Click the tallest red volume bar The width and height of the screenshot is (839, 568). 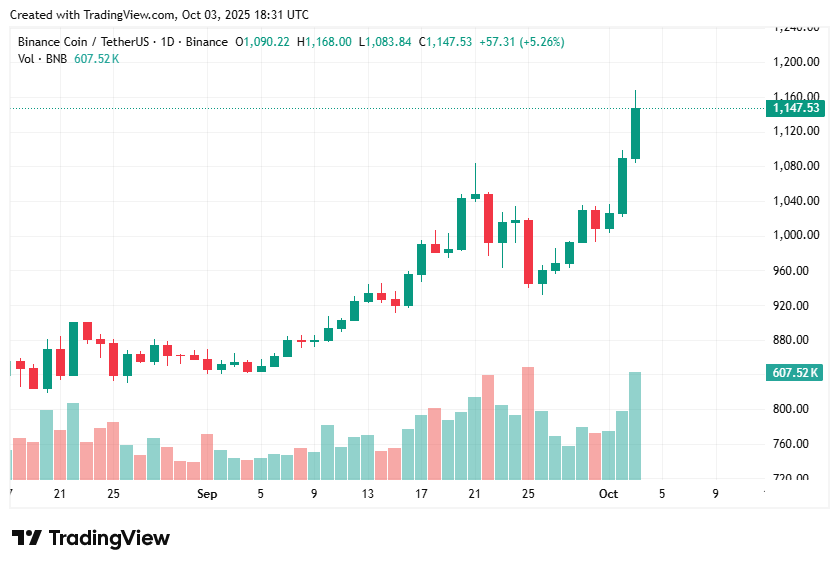528,423
